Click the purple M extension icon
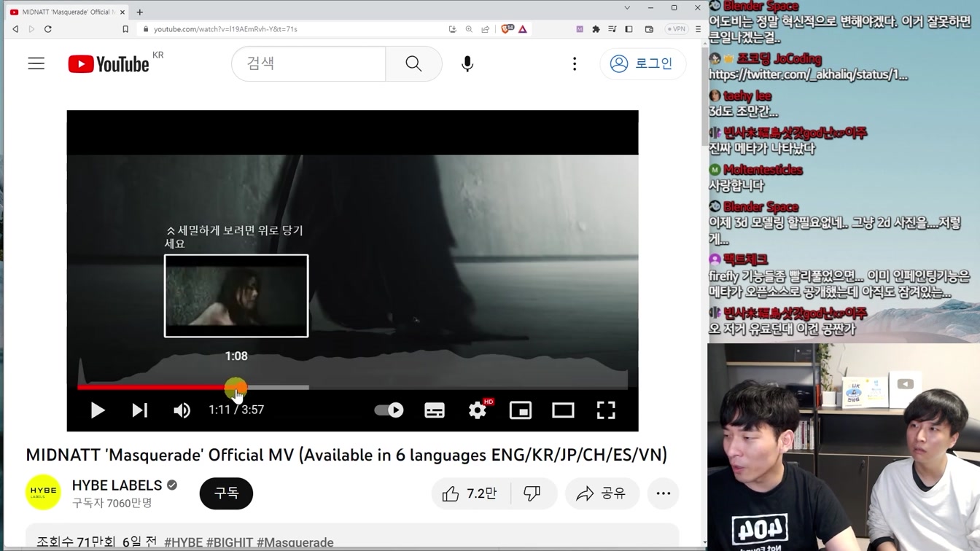 click(x=580, y=29)
